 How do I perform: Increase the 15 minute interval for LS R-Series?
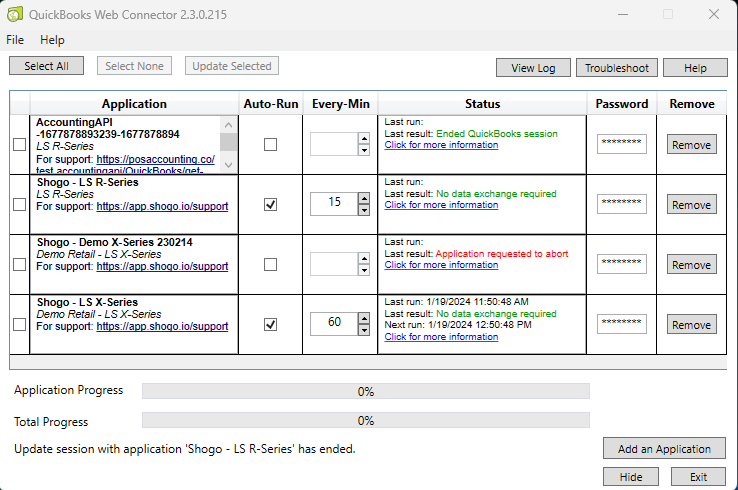(364, 198)
